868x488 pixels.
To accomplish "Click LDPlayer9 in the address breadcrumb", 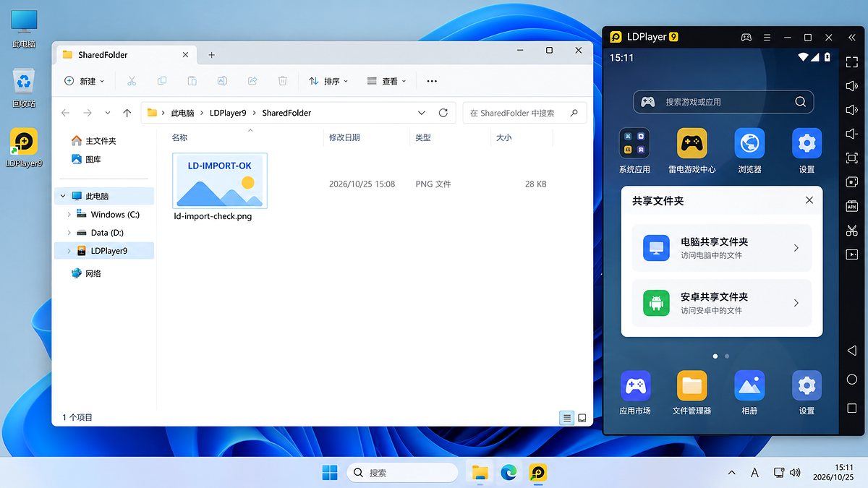I will tap(228, 113).
